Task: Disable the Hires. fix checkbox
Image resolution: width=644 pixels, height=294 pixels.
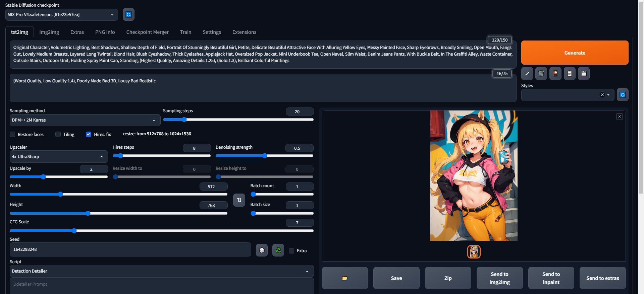Action: coord(89,134)
